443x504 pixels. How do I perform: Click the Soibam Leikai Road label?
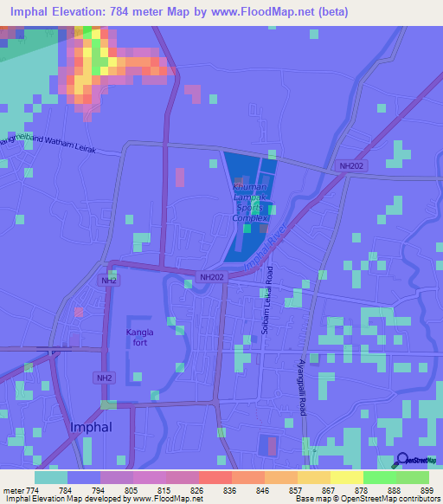[x=267, y=300]
